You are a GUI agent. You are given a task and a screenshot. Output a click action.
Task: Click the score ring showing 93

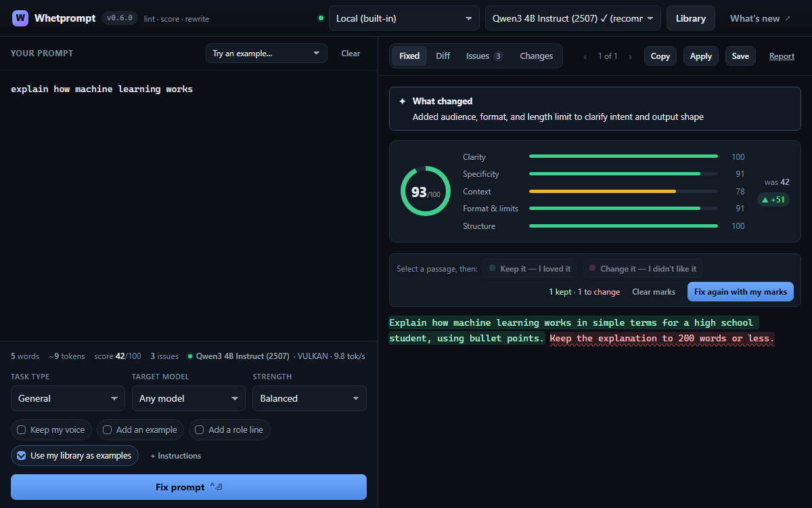426,192
